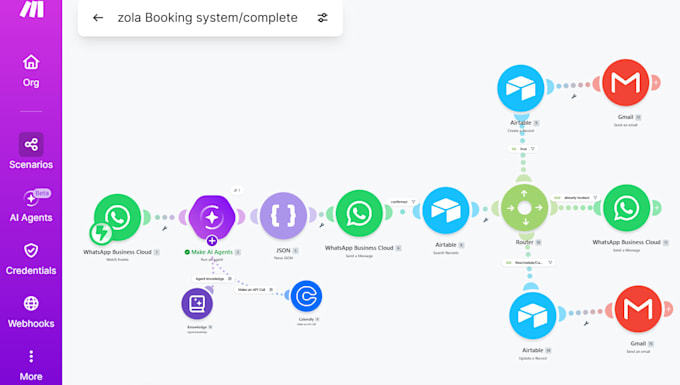Click the 'Knowledge' module name label
Image resolution: width=680 pixels, height=385 pixels.
click(x=197, y=327)
